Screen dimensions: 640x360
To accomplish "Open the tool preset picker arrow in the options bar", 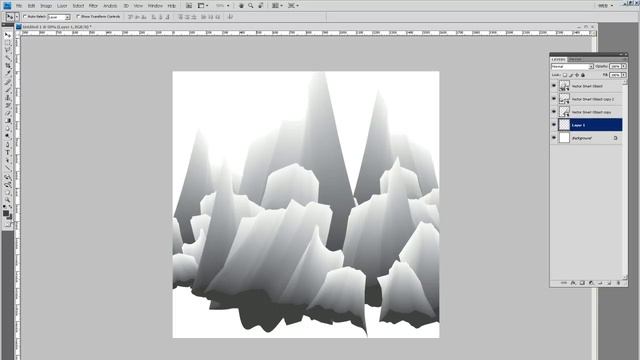I will [17, 17].
